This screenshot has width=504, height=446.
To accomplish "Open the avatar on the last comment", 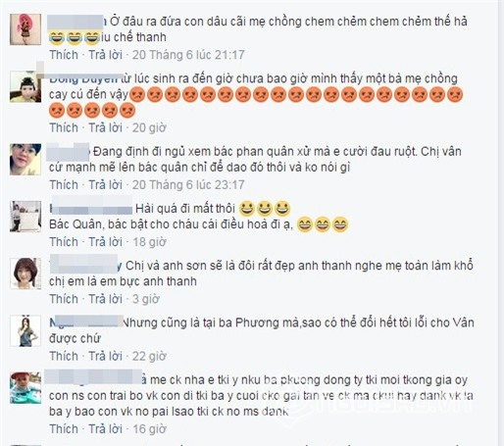I will click(25, 387).
